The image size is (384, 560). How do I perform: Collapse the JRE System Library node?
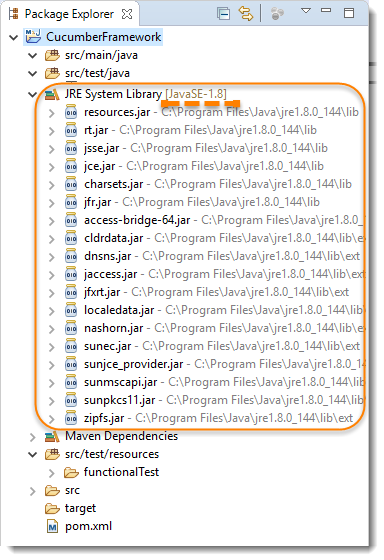[x=33, y=95]
